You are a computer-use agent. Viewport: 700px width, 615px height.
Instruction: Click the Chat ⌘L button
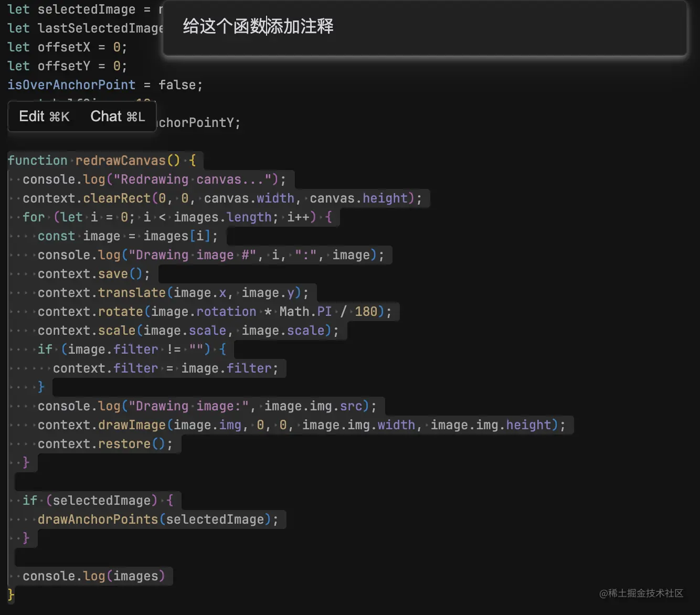(x=118, y=116)
